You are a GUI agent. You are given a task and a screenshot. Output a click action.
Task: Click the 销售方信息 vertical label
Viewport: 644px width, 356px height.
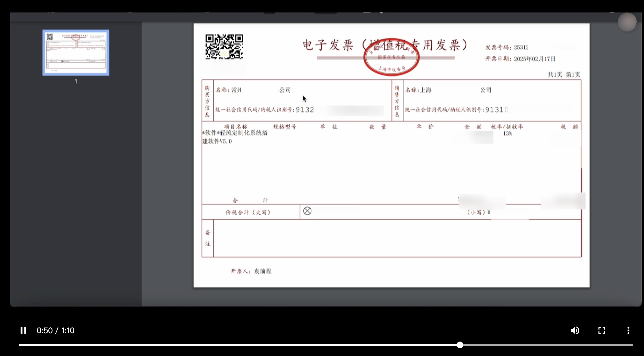click(397, 101)
